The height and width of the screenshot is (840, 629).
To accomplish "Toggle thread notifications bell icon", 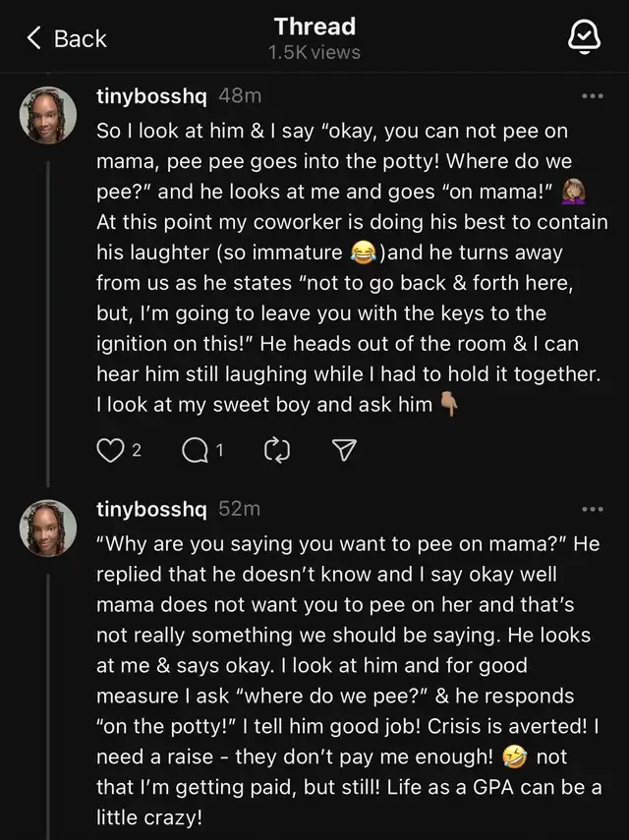I will tap(584, 38).
